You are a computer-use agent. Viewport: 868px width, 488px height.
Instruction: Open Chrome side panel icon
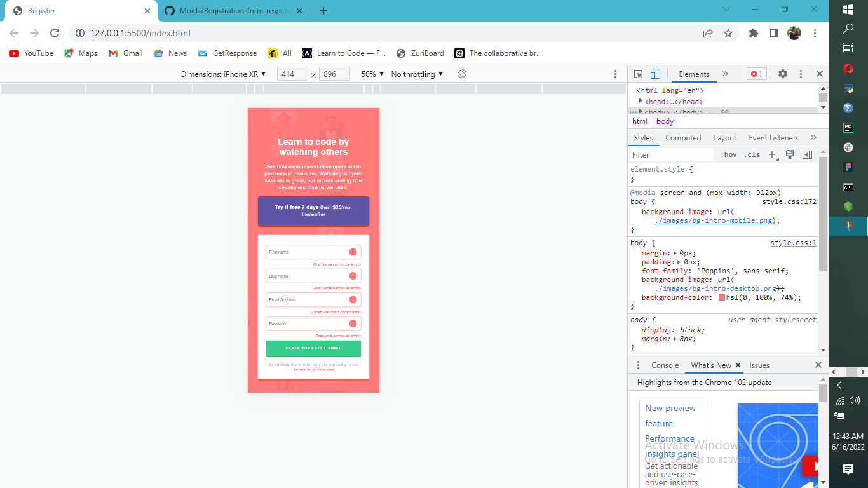(x=773, y=33)
